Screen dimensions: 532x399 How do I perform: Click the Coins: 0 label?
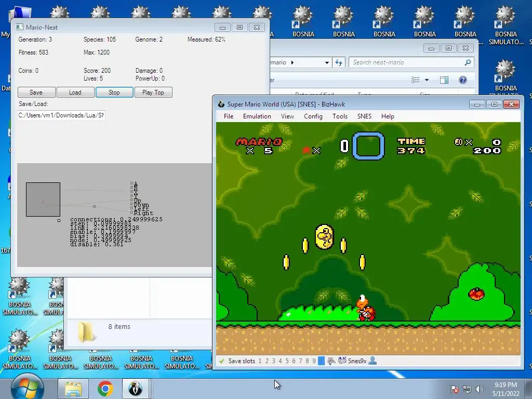click(29, 71)
